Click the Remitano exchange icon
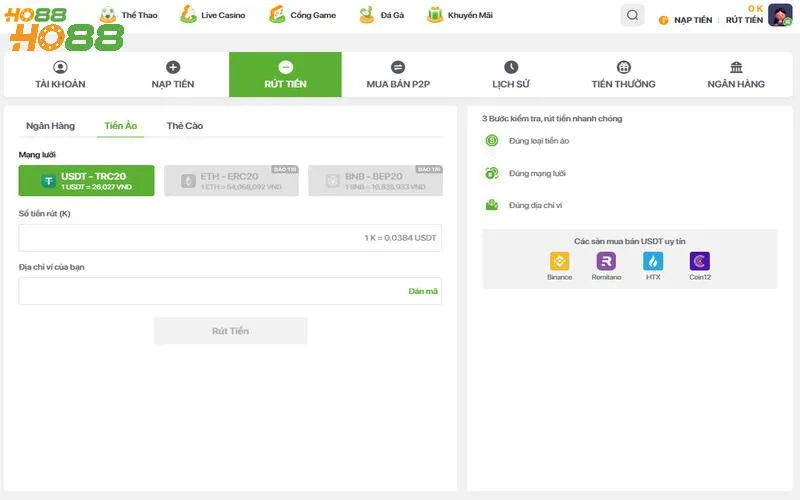 (x=606, y=261)
